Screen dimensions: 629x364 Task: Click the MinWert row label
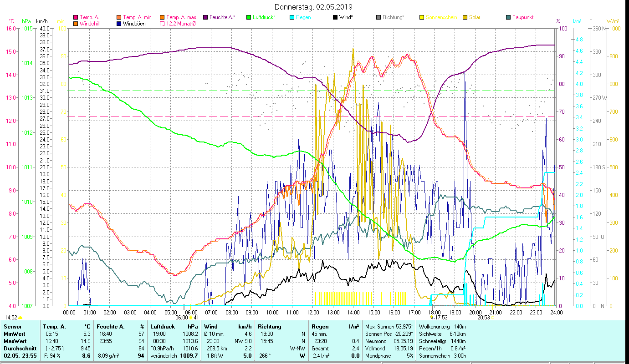[x=15, y=334]
